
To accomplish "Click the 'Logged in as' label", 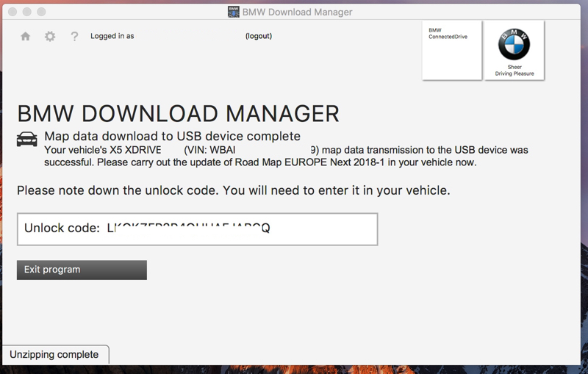I will point(112,36).
